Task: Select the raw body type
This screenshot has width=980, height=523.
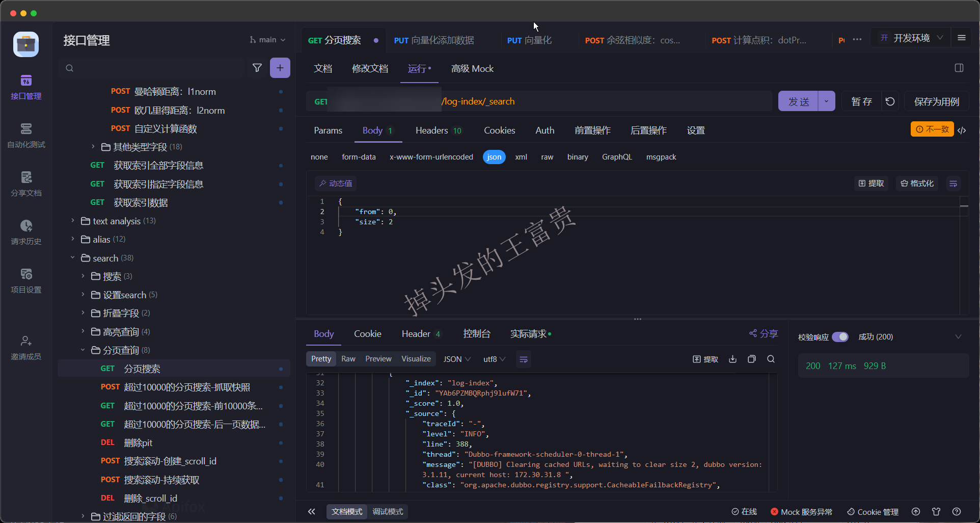Action: pos(547,157)
